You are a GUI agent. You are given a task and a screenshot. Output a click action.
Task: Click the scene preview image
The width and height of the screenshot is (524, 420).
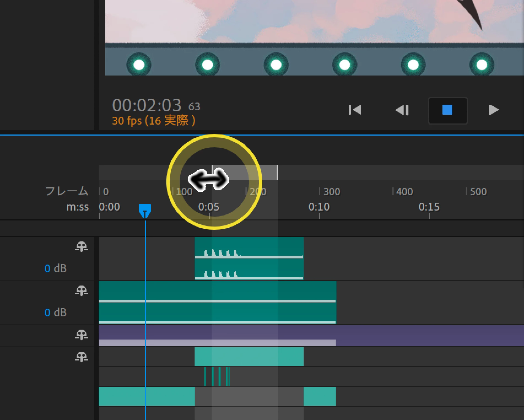(314, 38)
